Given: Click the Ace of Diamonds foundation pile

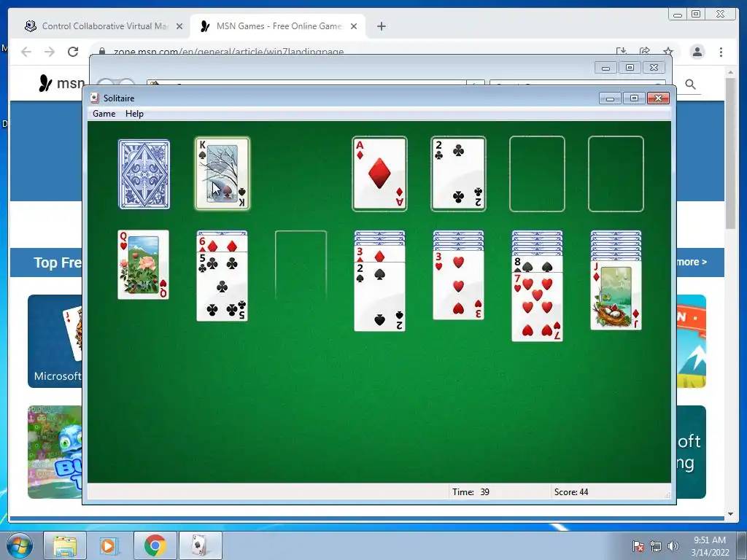Looking at the screenshot, I should [379, 174].
